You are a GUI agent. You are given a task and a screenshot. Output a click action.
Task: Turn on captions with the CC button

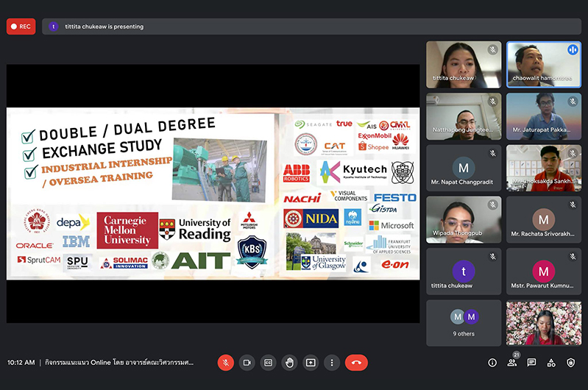point(268,363)
